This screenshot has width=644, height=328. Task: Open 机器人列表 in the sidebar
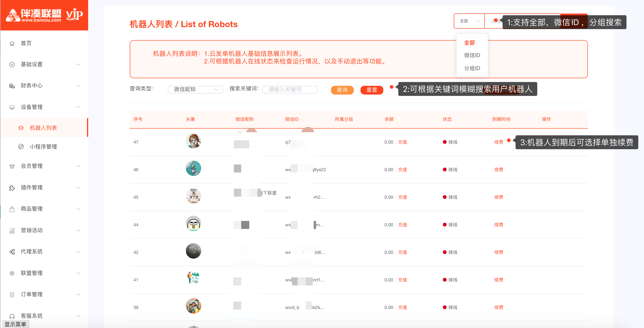(44, 128)
